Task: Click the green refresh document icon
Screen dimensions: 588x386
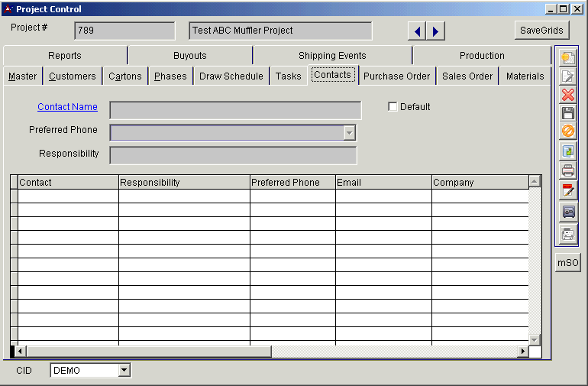Action: pos(567,151)
